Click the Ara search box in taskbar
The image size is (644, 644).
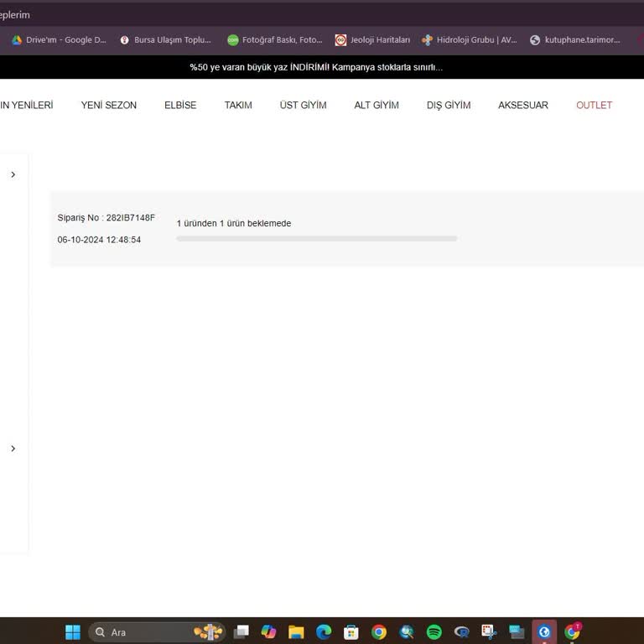tap(157, 631)
